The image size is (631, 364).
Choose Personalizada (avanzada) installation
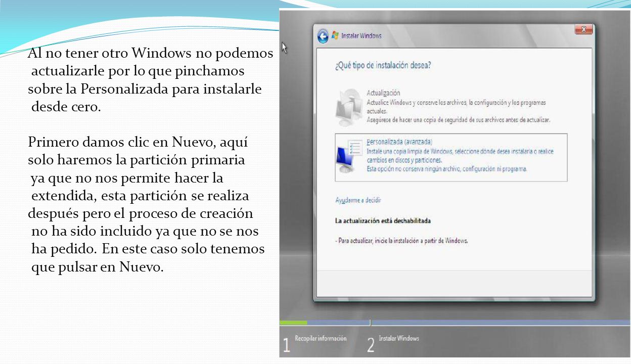pyautogui.click(x=451, y=157)
